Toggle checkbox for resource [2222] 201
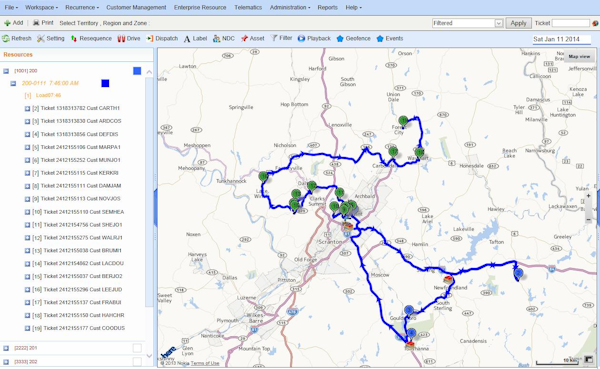This screenshot has width=600, height=369. pyautogui.click(x=137, y=348)
